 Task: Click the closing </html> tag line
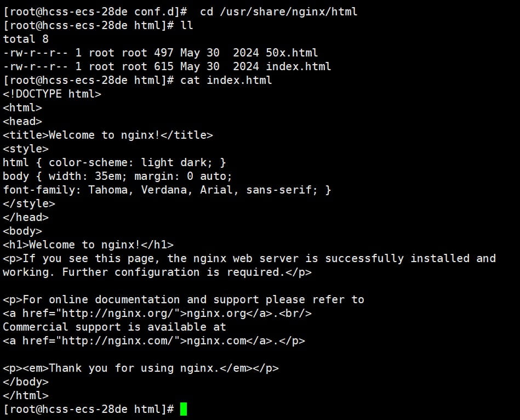(x=26, y=395)
